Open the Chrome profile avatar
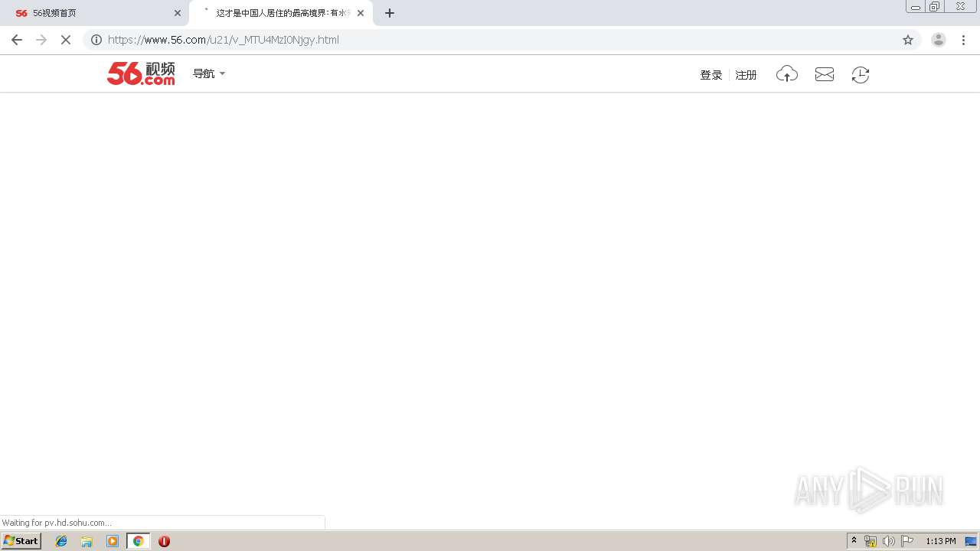Screen dimensions: 980x551 point(939,40)
